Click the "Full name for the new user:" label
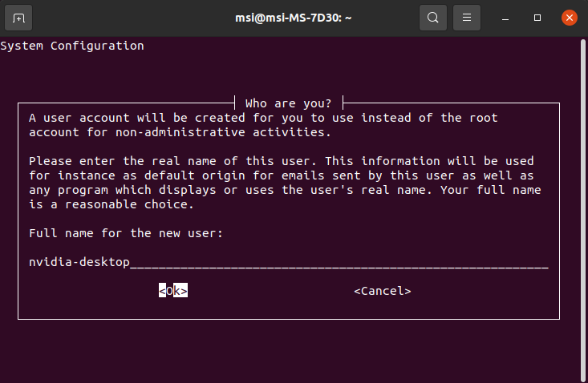The image size is (588, 383). tap(126, 233)
